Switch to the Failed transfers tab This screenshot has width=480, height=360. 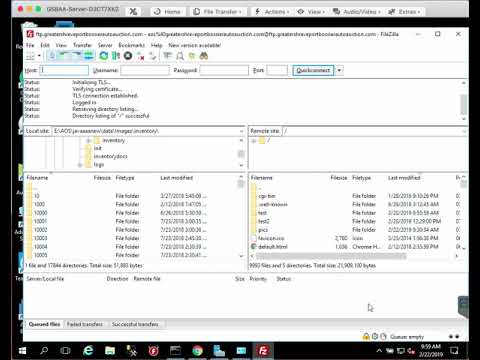tap(85, 324)
